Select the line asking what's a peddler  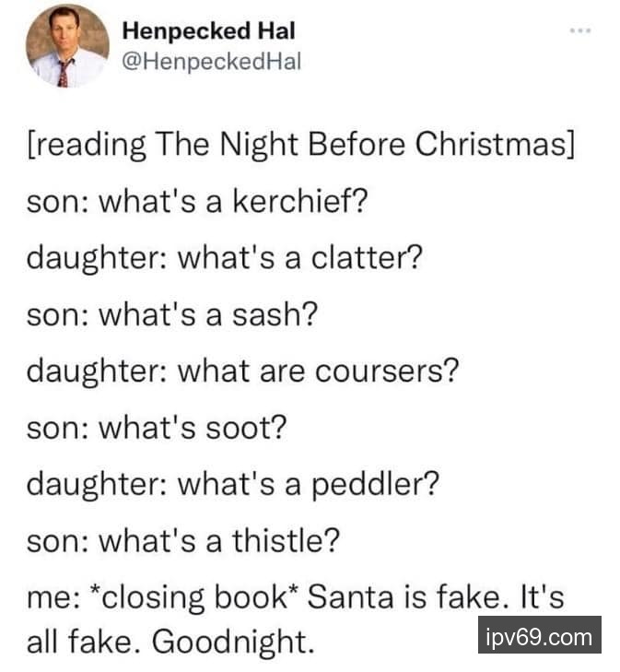(231, 483)
